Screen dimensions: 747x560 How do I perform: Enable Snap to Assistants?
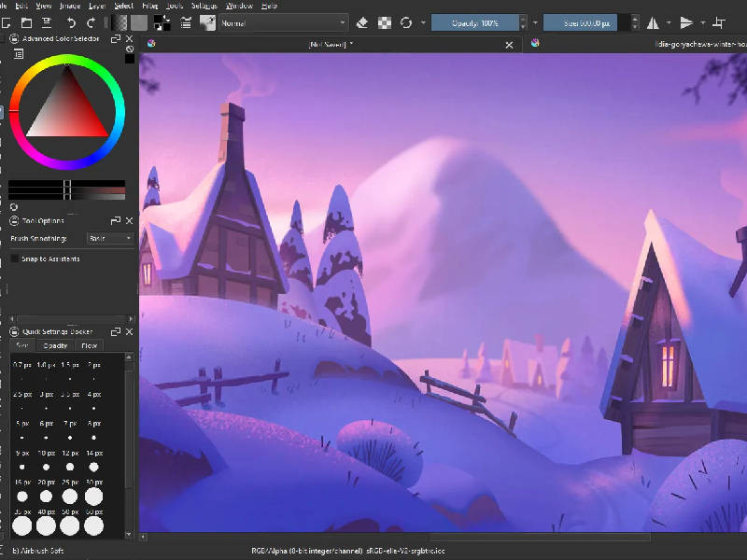tap(15, 259)
